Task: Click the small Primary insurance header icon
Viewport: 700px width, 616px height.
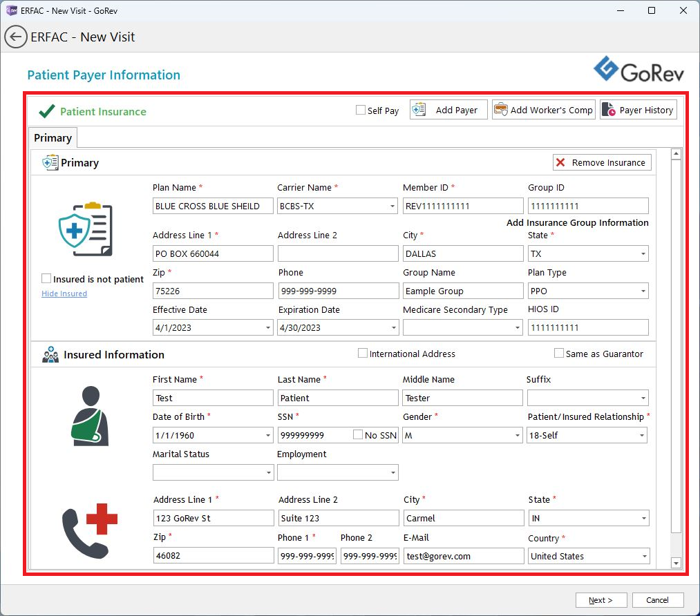Action: point(50,163)
